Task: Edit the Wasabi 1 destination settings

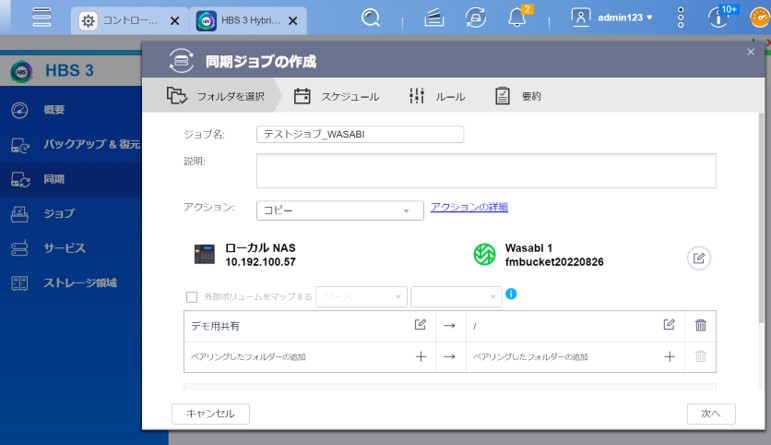Action: pos(699,258)
